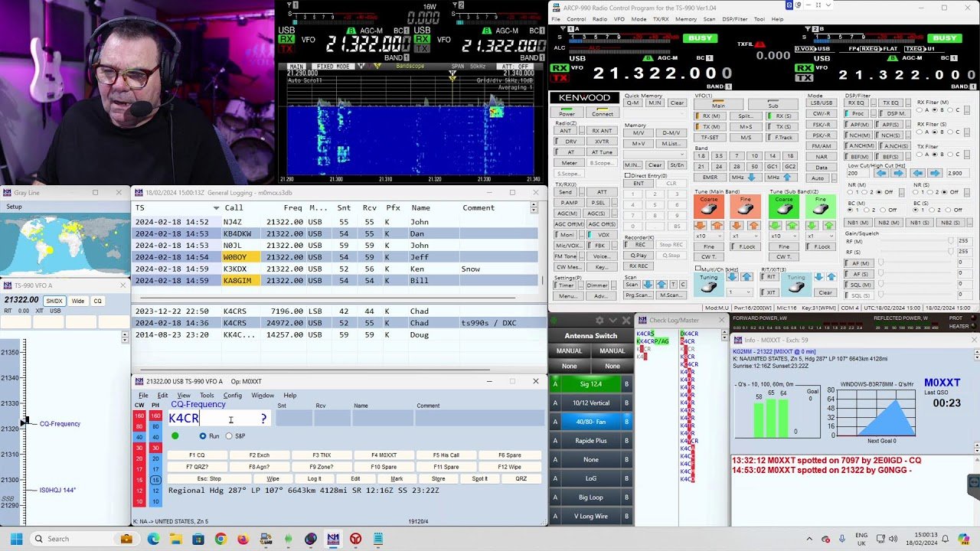This screenshot has height=551, width=980.
Task: Open the Quick Memory dropdown list
Action: [x=655, y=113]
